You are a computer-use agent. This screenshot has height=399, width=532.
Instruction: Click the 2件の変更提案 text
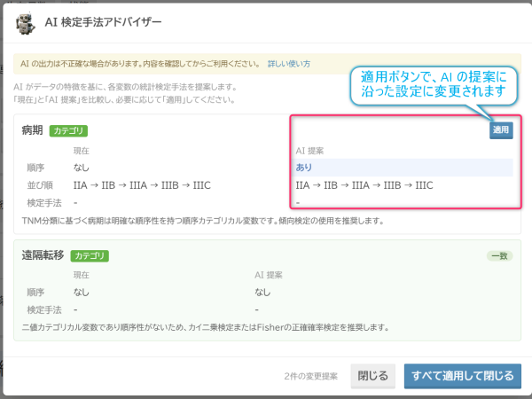[x=311, y=376]
